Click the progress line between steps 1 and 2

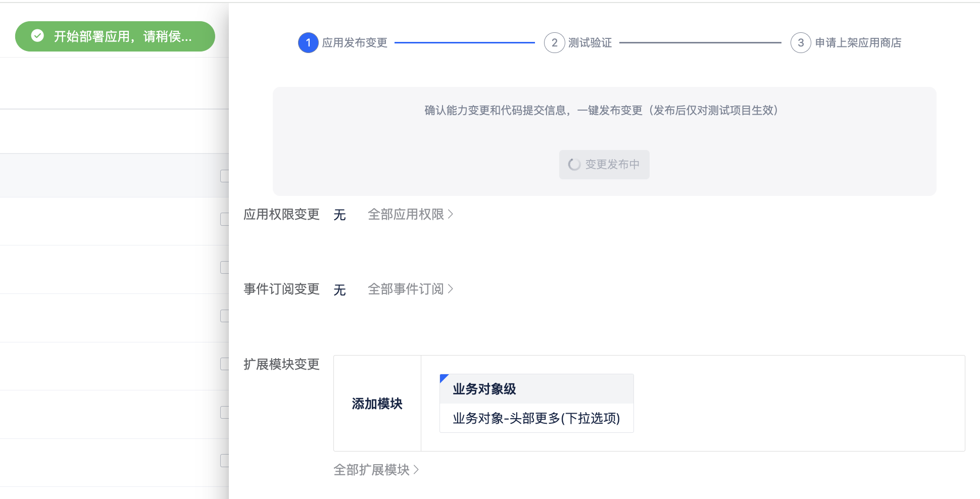point(464,43)
